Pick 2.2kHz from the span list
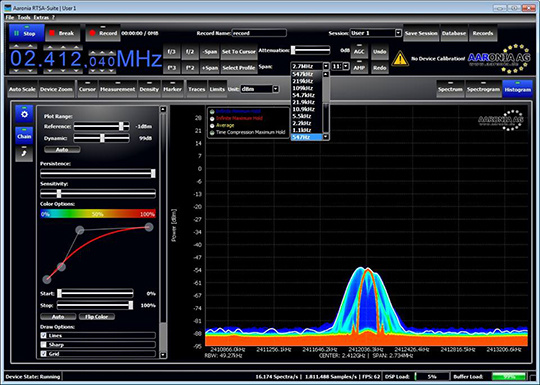The image size is (540, 385). pyautogui.click(x=307, y=123)
